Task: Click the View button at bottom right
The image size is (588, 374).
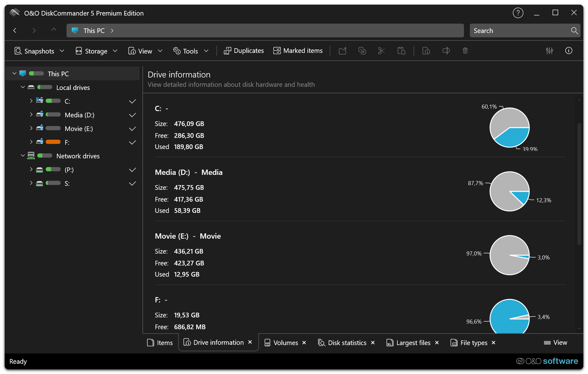Action: click(555, 343)
